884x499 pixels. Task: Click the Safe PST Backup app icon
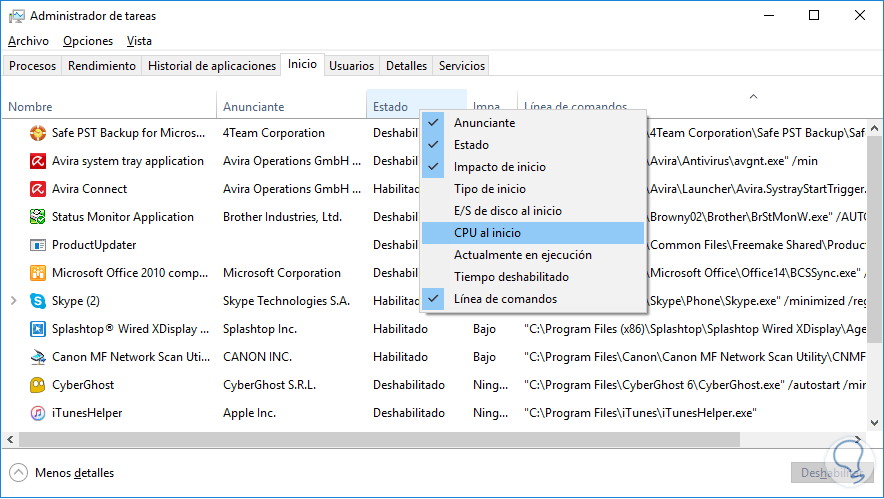click(x=37, y=133)
